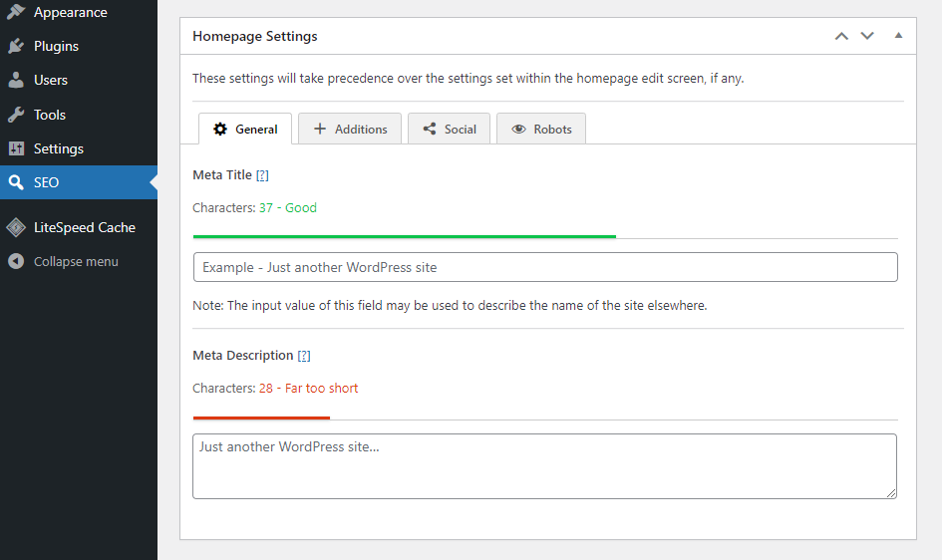This screenshot has width=942, height=560.
Task: Click the Homepage Settings panel heading
Action: point(255,36)
